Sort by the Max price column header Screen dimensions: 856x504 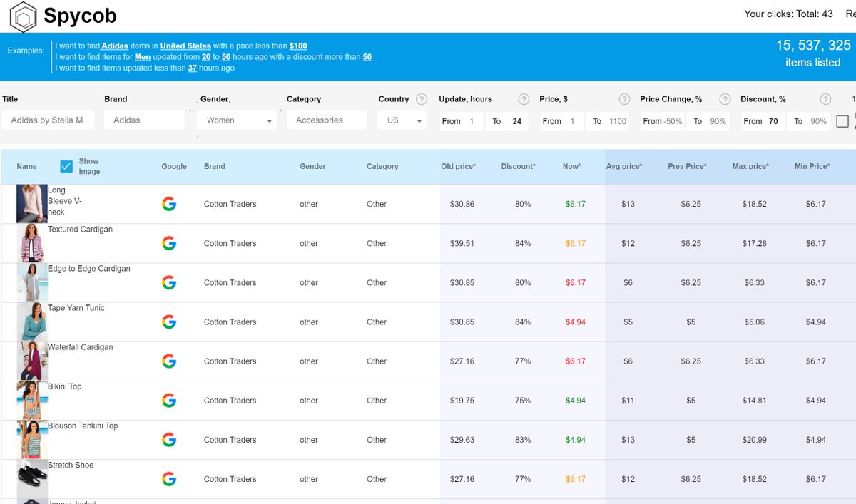coord(750,166)
